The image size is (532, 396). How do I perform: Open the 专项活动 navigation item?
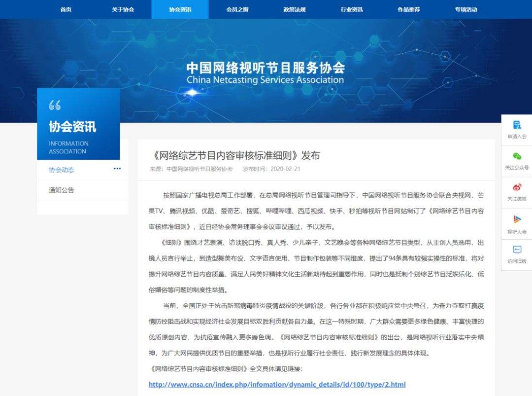tap(465, 9)
